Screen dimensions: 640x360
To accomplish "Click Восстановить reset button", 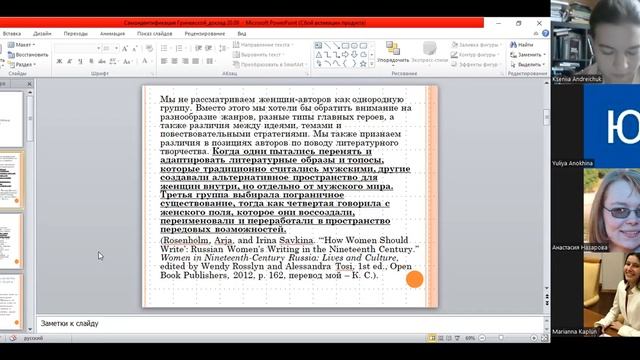I will point(28,54).
